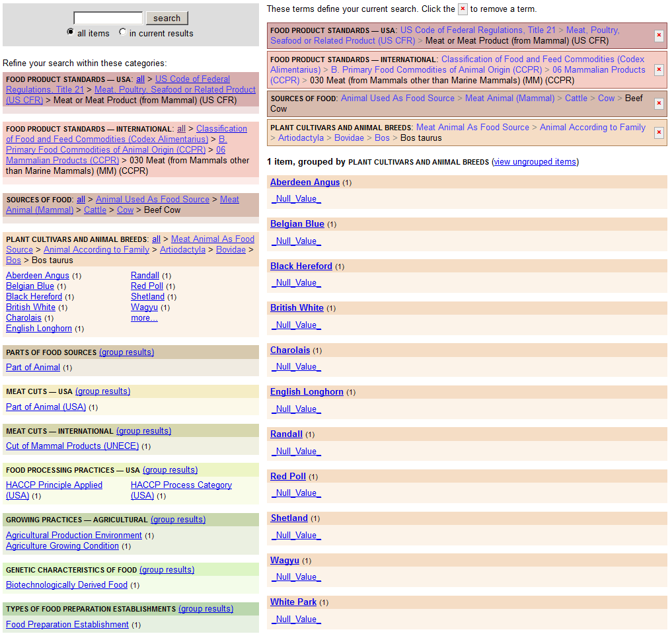Remove the Sources of Food search term

coord(659,103)
